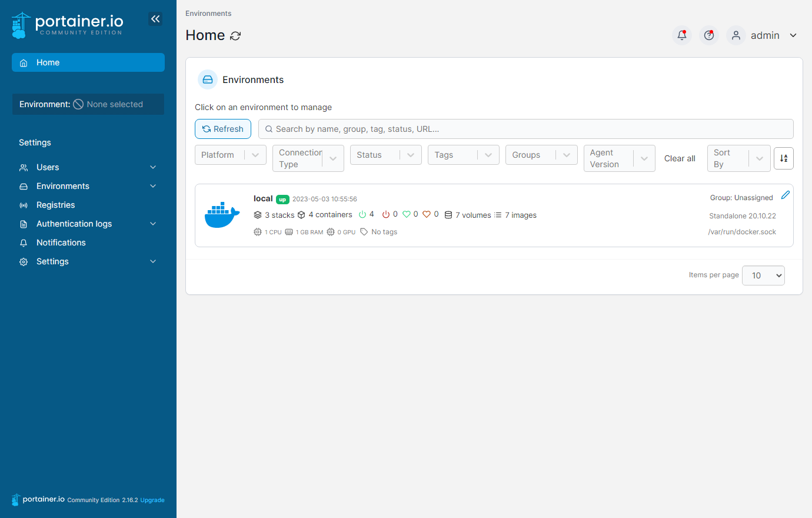Screen dimensions: 812x518
Task: Open the admin user menu
Action: point(765,35)
